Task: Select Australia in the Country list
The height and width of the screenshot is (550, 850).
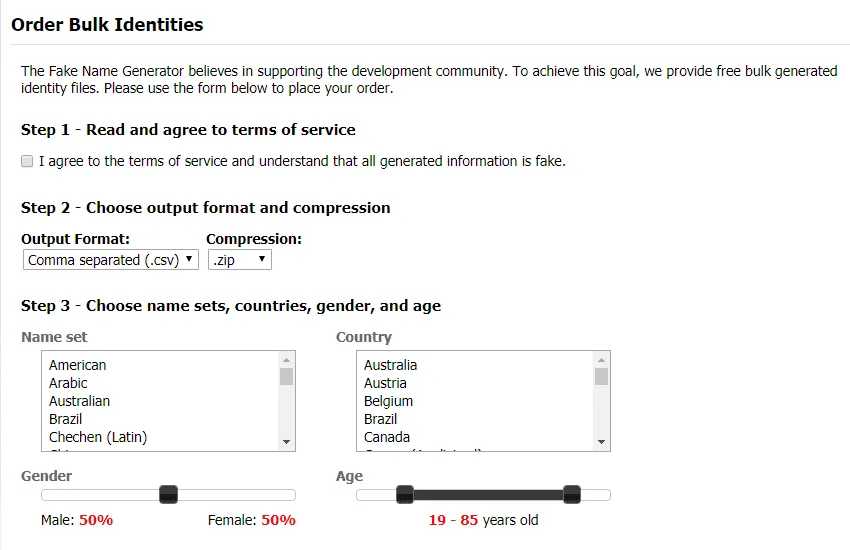Action: 390,365
